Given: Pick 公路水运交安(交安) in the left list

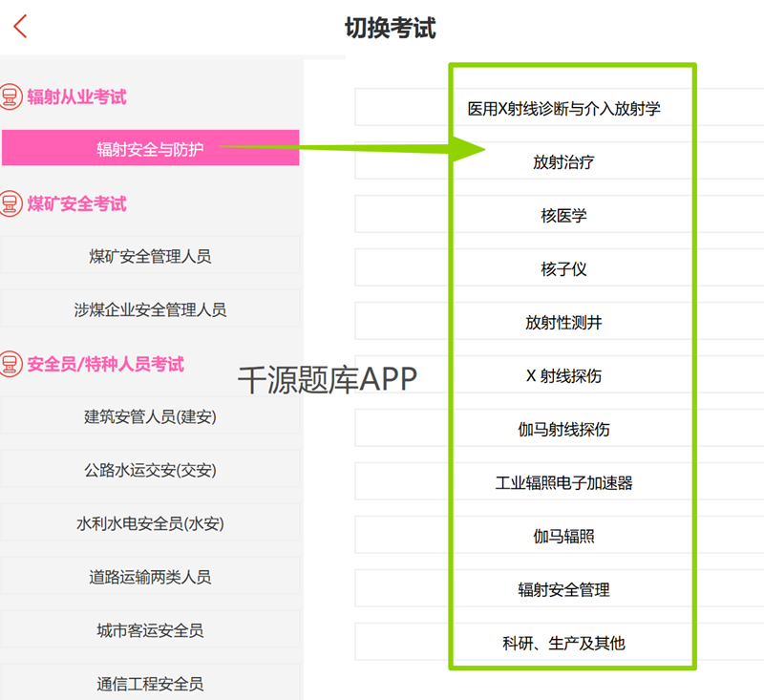Looking at the screenshot, I should coord(150,470).
